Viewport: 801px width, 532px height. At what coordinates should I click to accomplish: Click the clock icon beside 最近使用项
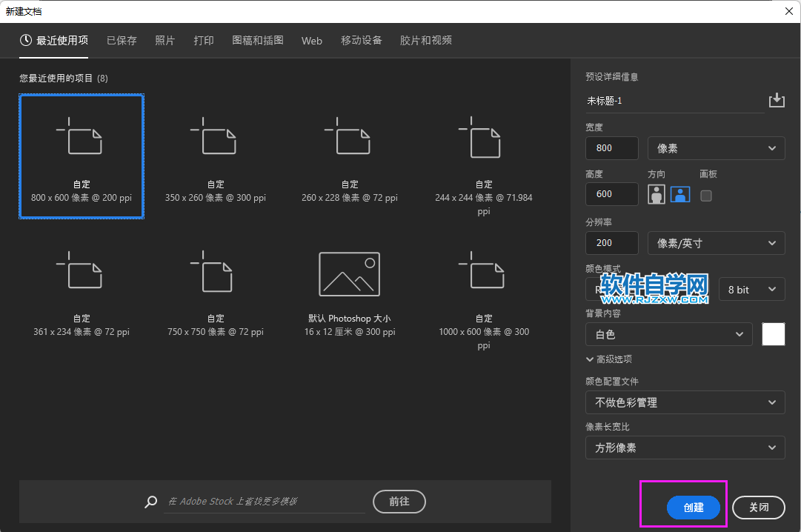pyautogui.click(x=24, y=41)
